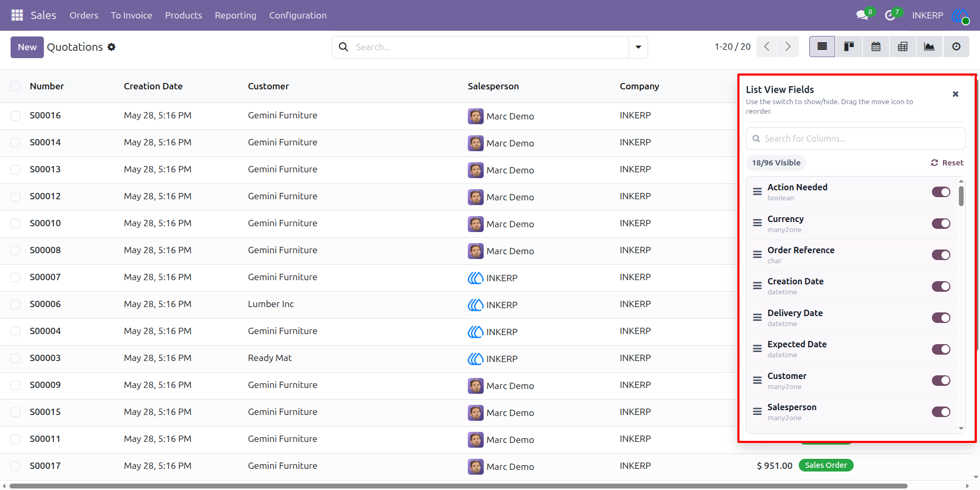
Task: Select the checkbox for order S00016
Action: [x=15, y=116]
